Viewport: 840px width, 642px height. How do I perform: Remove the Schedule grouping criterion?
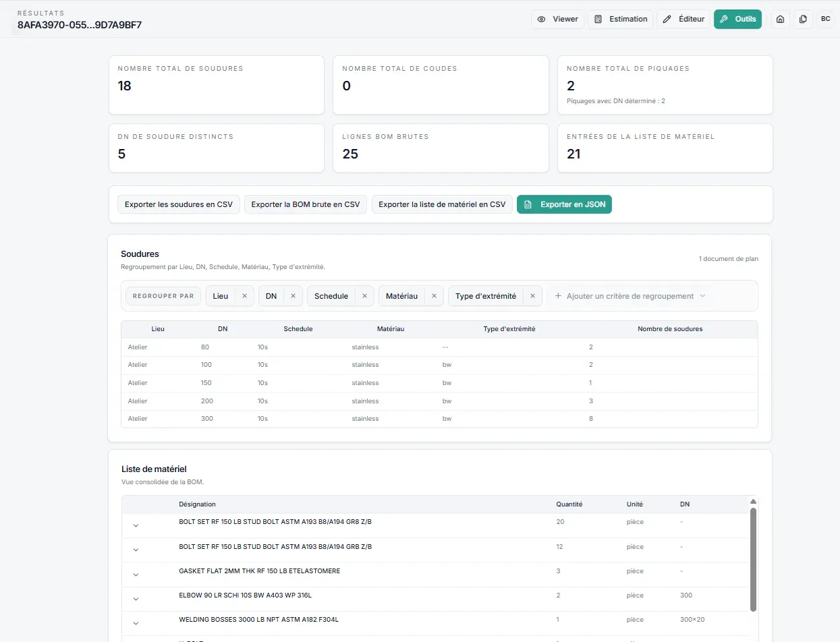click(x=364, y=296)
